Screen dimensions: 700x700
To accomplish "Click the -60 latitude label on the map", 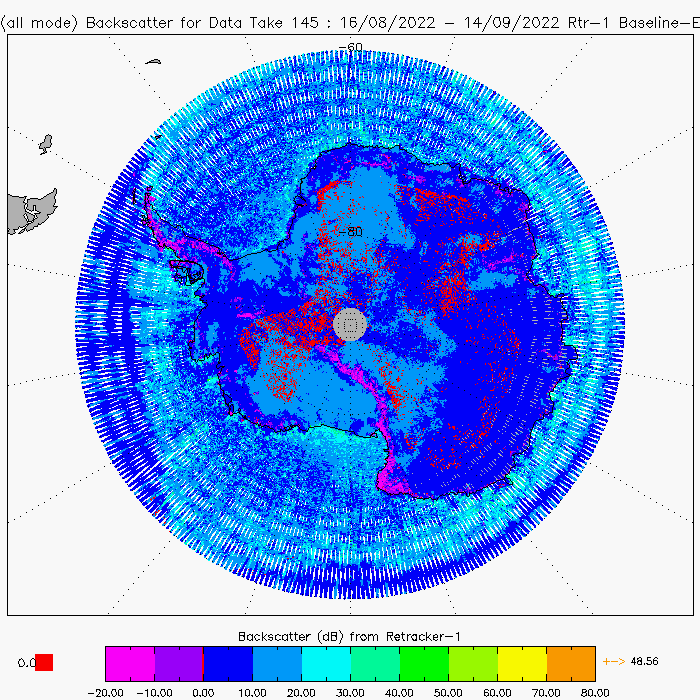I will pyautogui.click(x=350, y=47).
